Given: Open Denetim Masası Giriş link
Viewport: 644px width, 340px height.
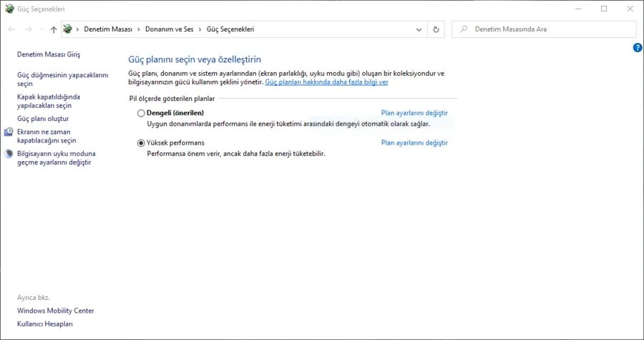Looking at the screenshot, I should coord(49,54).
